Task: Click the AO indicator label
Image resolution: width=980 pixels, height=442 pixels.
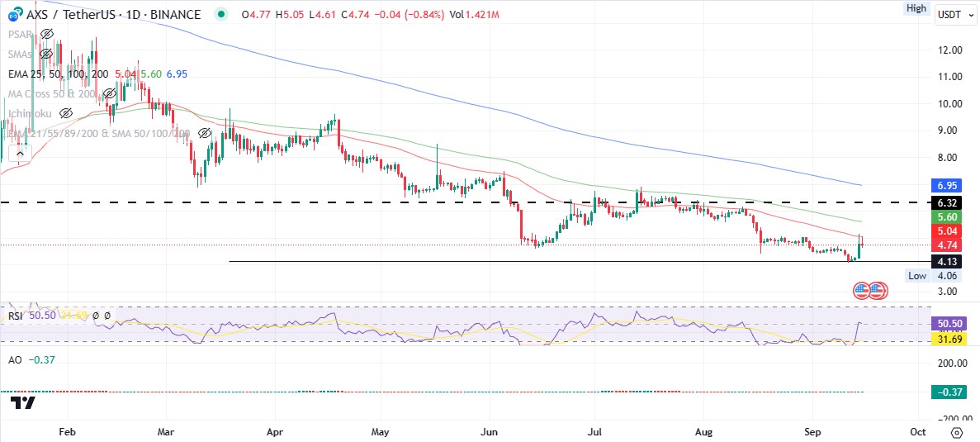Action: (x=14, y=360)
